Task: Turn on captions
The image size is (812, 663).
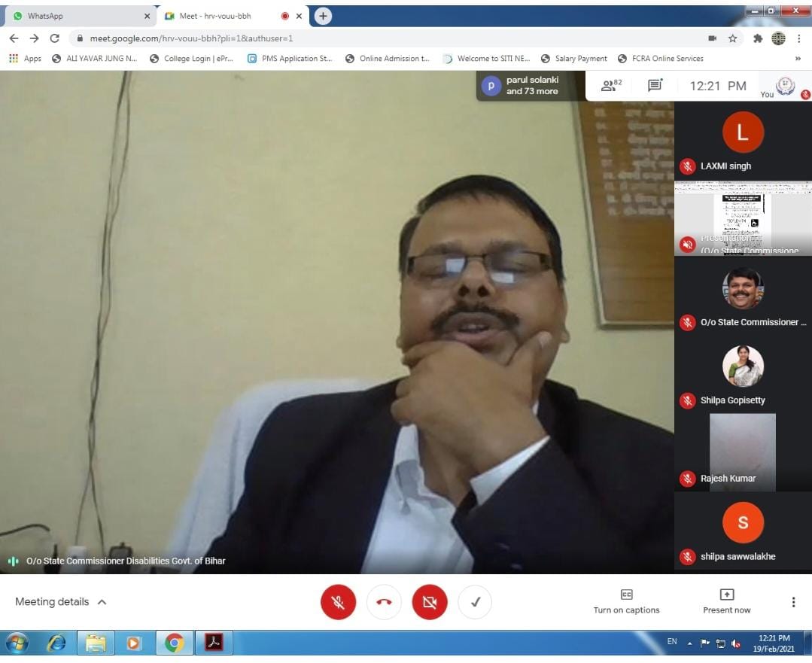Action: click(626, 601)
